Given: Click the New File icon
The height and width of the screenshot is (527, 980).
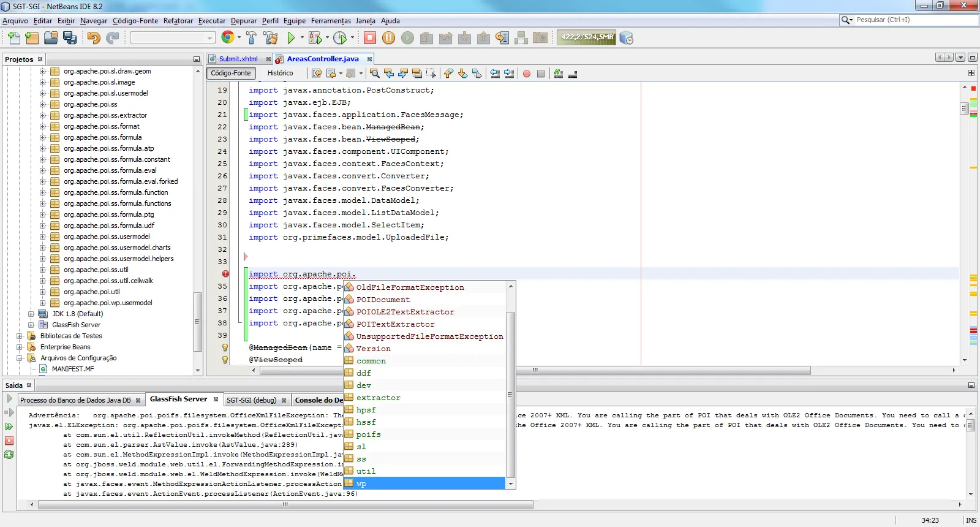Looking at the screenshot, I should [13, 38].
